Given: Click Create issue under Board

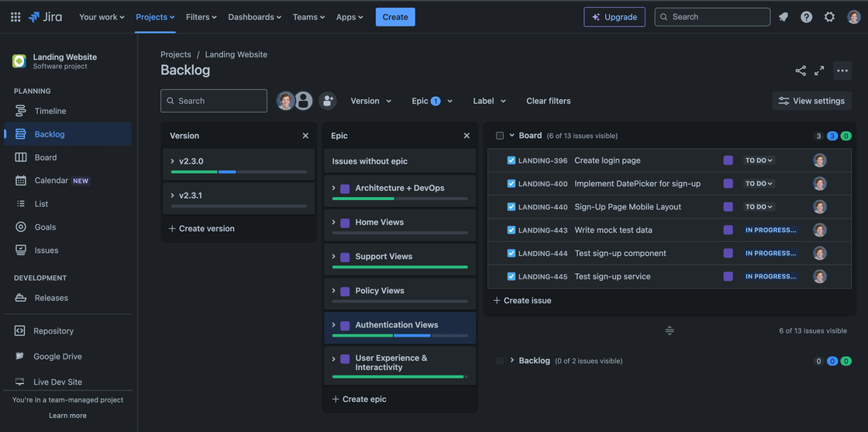Looking at the screenshot, I should (522, 300).
